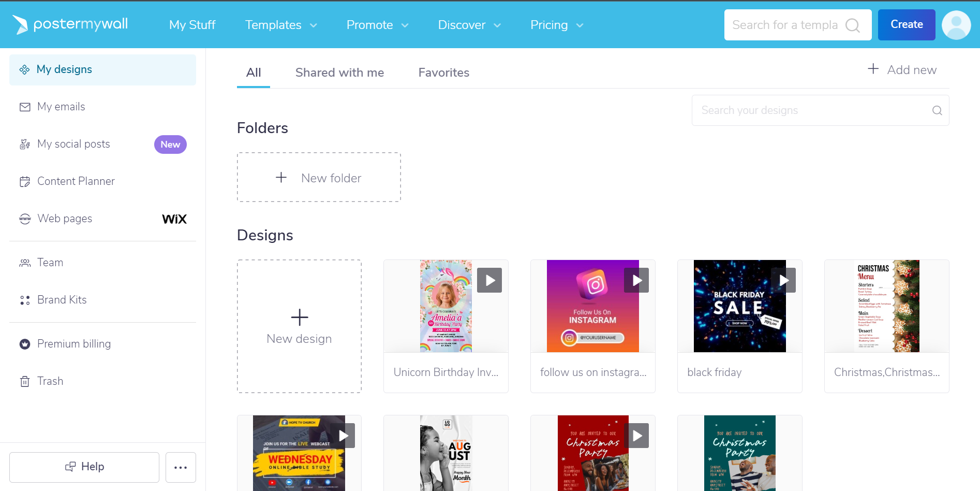980x491 pixels.
Task: Open Premium billing in sidebar
Action: [73, 344]
